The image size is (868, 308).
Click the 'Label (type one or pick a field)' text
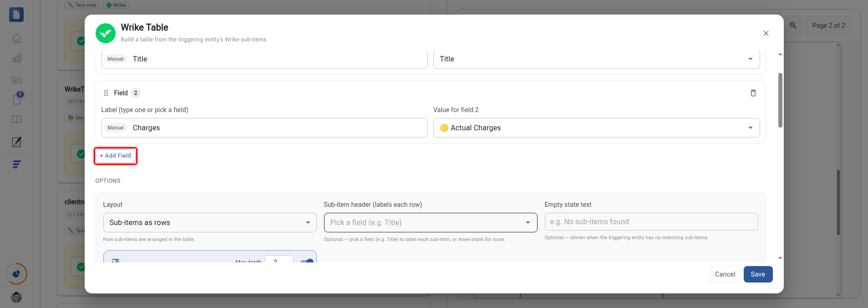(145, 110)
